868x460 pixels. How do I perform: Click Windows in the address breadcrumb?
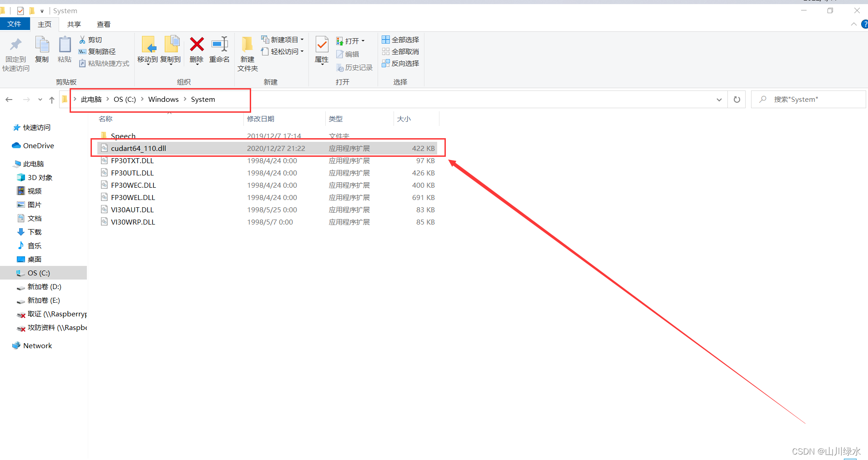163,99
